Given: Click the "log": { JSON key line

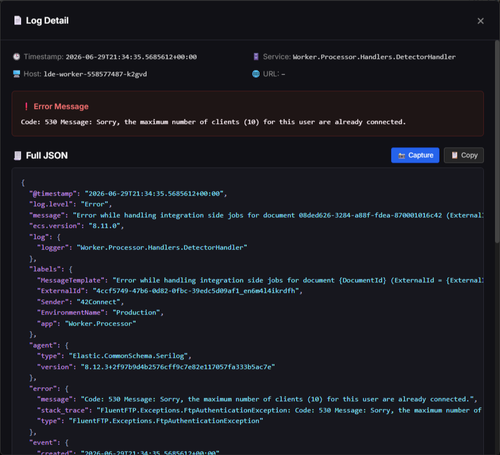Looking at the screenshot, I should point(45,237).
